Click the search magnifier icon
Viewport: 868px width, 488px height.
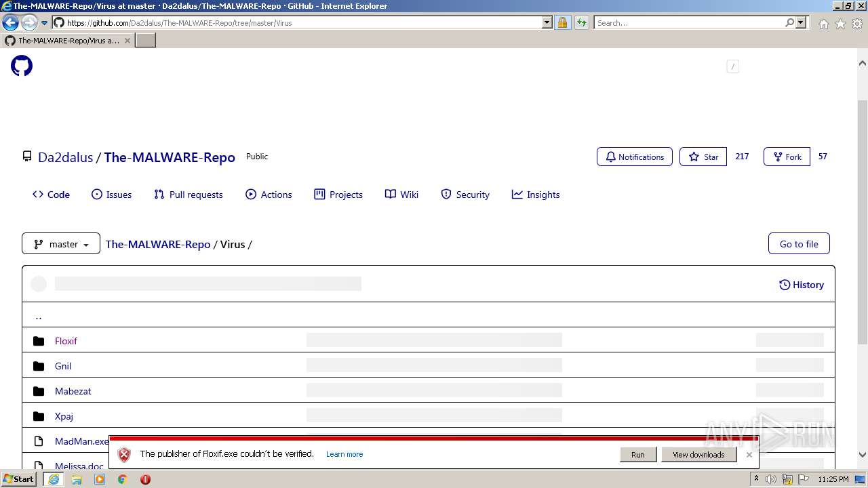point(789,22)
